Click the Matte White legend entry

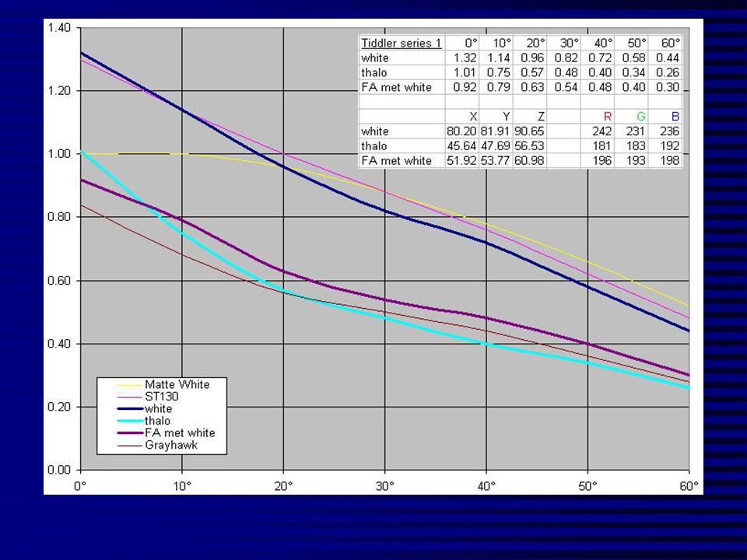[177, 384]
